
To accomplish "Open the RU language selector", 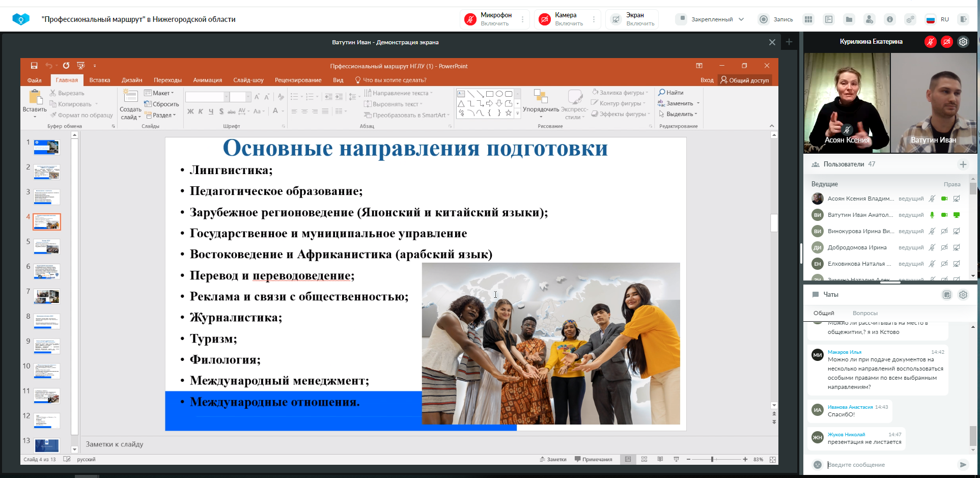I will tap(937, 19).
